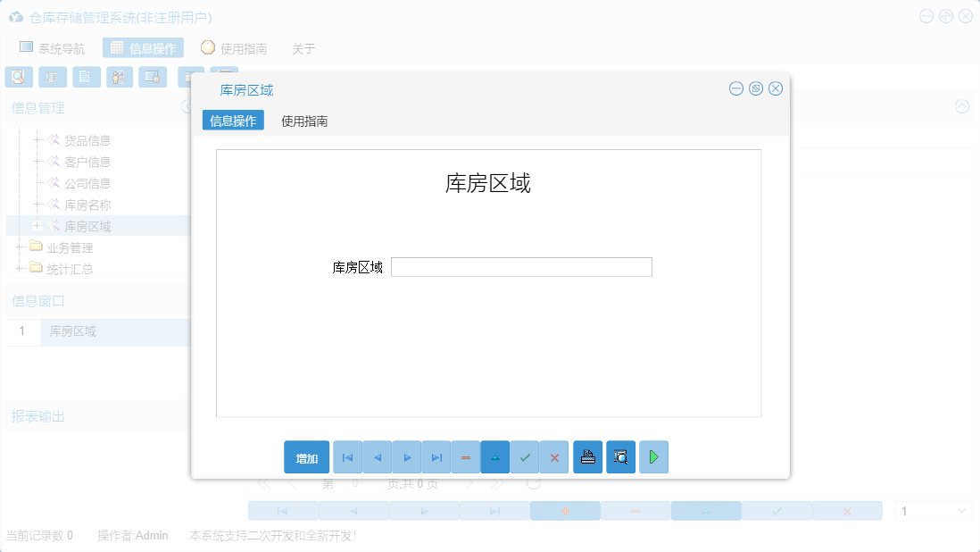Open the user management icon in the toolbar
The width and height of the screenshot is (980, 552).
120,77
